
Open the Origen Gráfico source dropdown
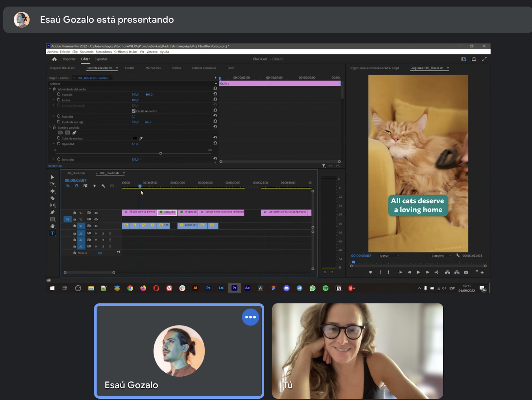(74, 78)
